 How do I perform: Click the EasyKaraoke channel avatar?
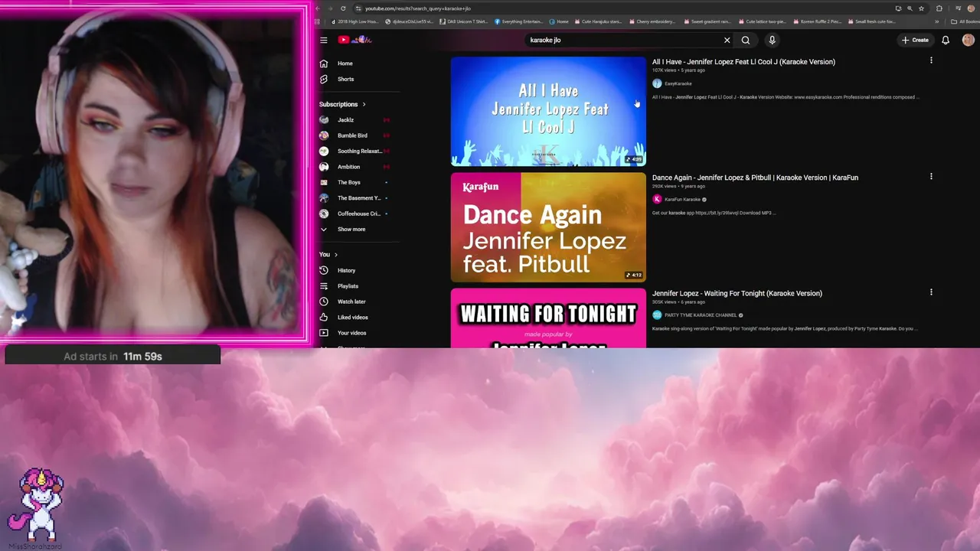click(x=657, y=83)
